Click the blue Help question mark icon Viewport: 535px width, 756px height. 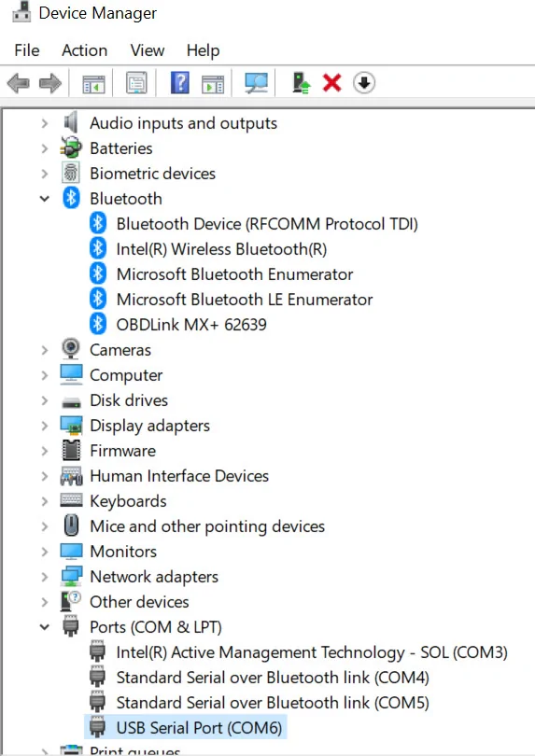click(180, 83)
